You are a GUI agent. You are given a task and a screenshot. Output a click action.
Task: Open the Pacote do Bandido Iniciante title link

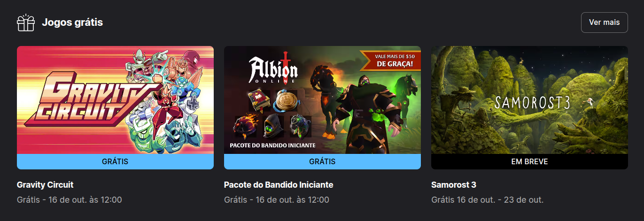click(279, 185)
